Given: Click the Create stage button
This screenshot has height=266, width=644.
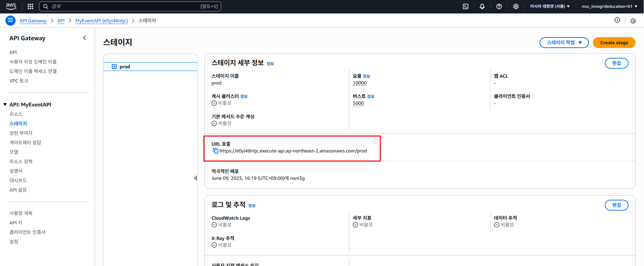Looking at the screenshot, I should (614, 43).
